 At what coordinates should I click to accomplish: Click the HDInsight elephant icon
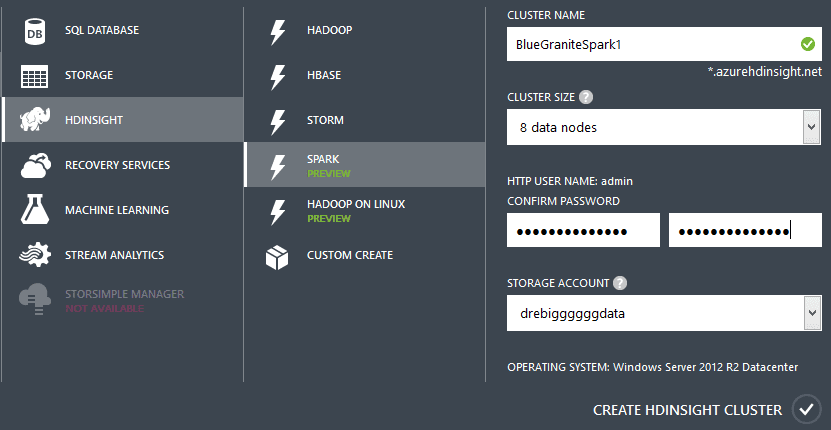(35, 120)
